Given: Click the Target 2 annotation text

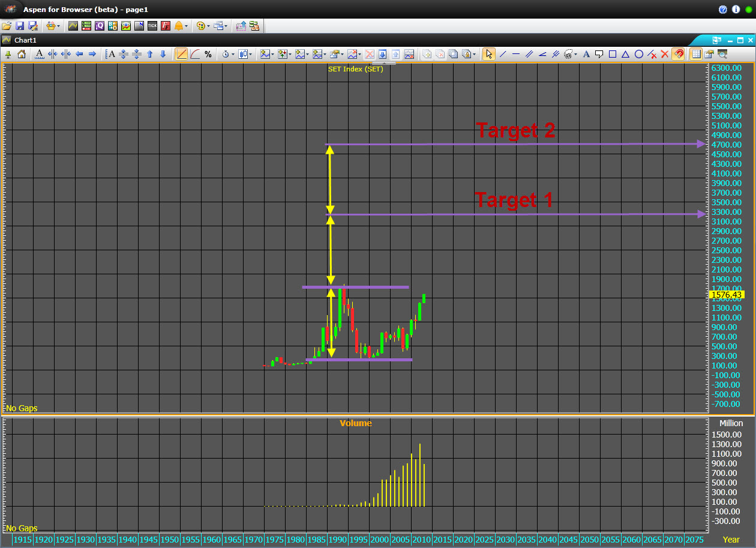Looking at the screenshot, I should pyautogui.click(x=515, y=130).
